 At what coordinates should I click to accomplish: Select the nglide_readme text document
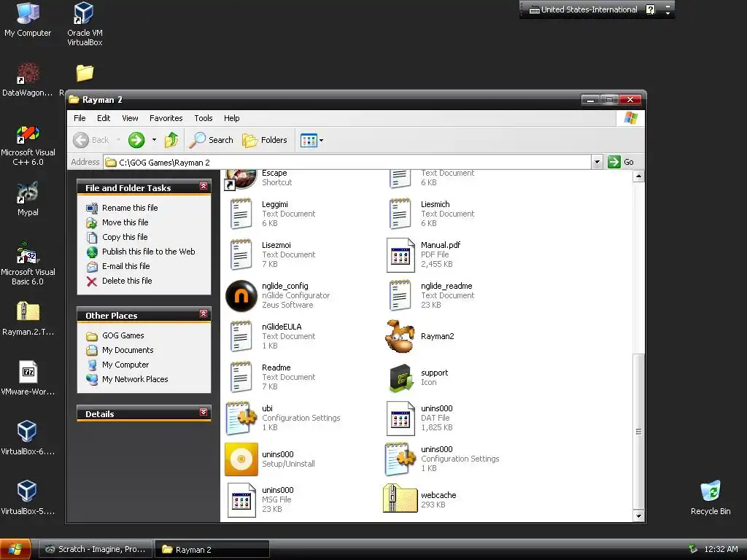click(400, 296)
